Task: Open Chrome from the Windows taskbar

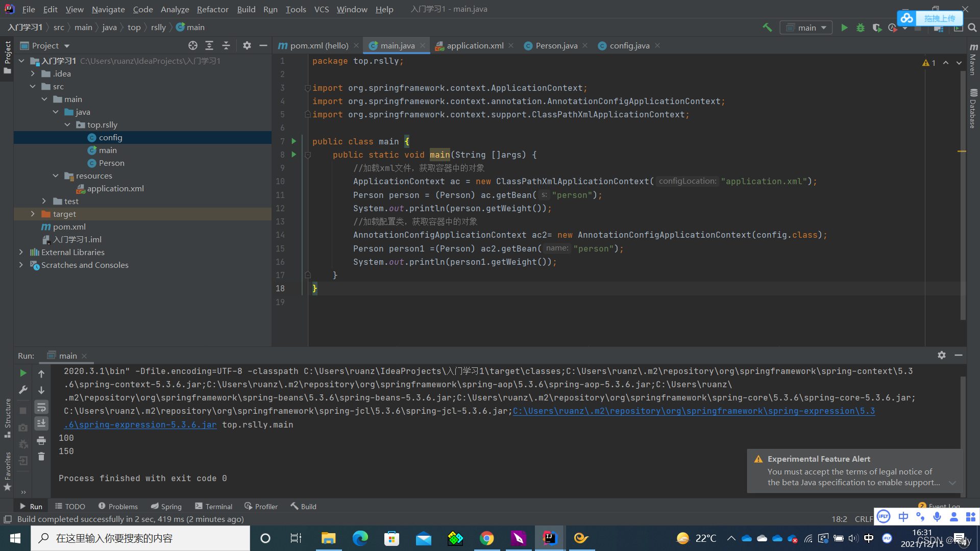Action: [486, 538]
